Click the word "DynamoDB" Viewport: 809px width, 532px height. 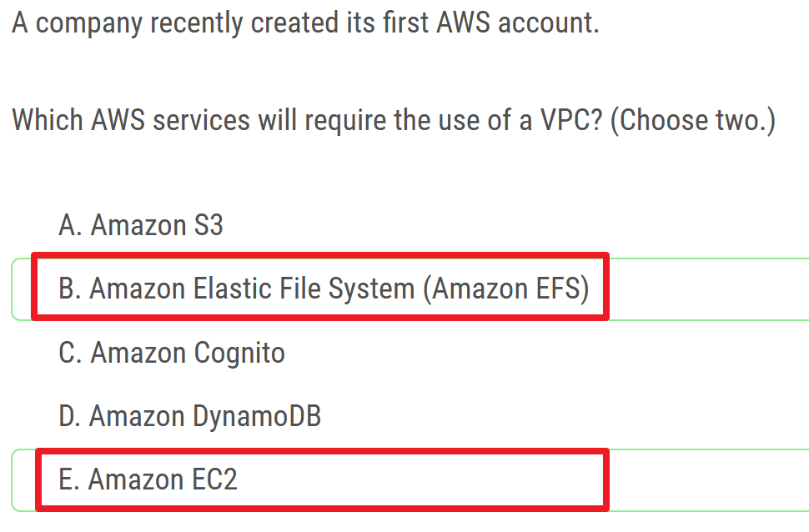pos(258,415)
